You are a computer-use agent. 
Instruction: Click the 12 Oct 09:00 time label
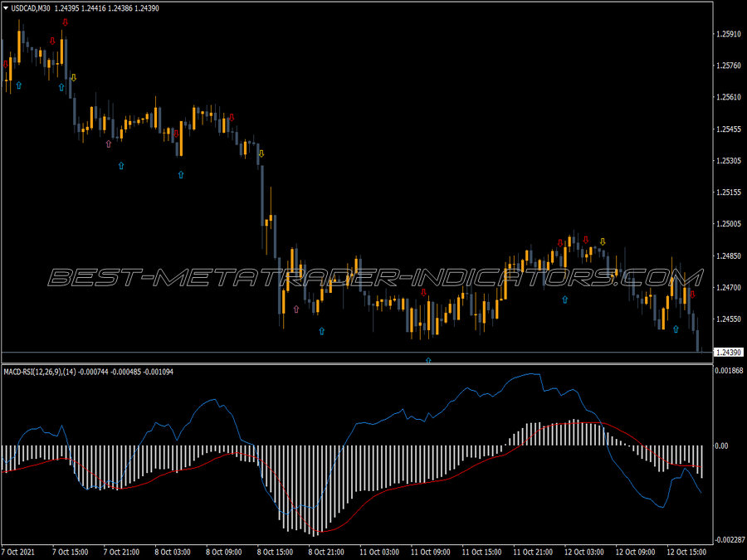(636, 552)
